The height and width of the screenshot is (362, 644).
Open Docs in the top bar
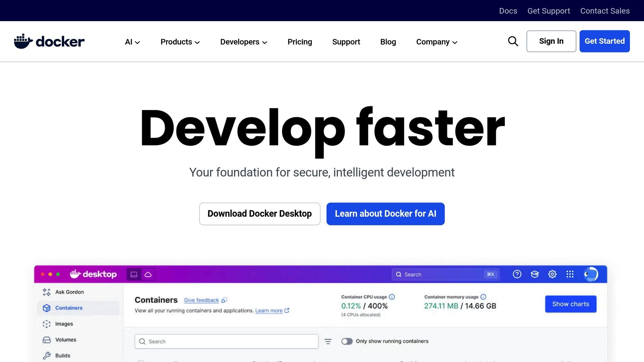point(508,11)
